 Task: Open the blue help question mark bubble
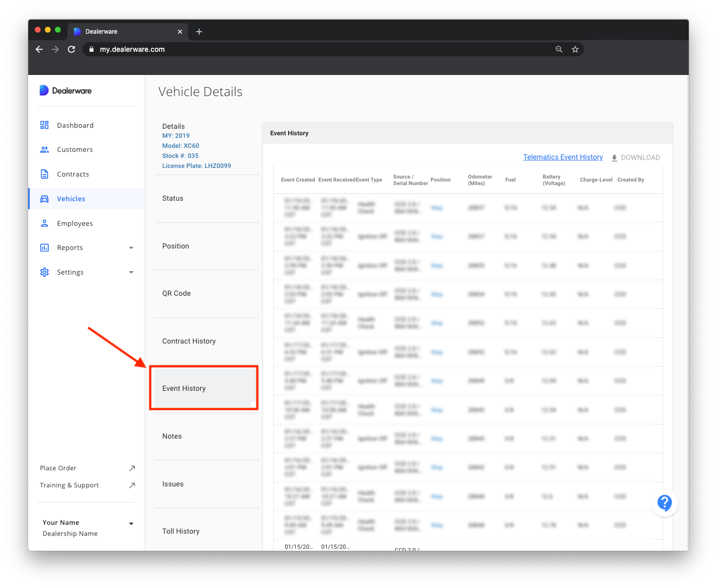click(665, 503)
